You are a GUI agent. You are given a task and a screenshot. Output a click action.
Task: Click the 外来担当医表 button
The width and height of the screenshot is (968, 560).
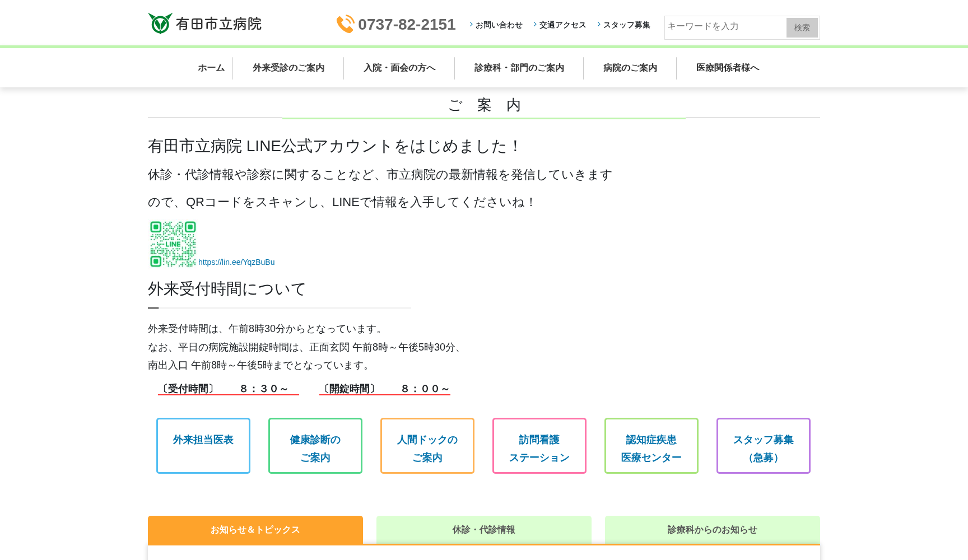tap(203, 446)
